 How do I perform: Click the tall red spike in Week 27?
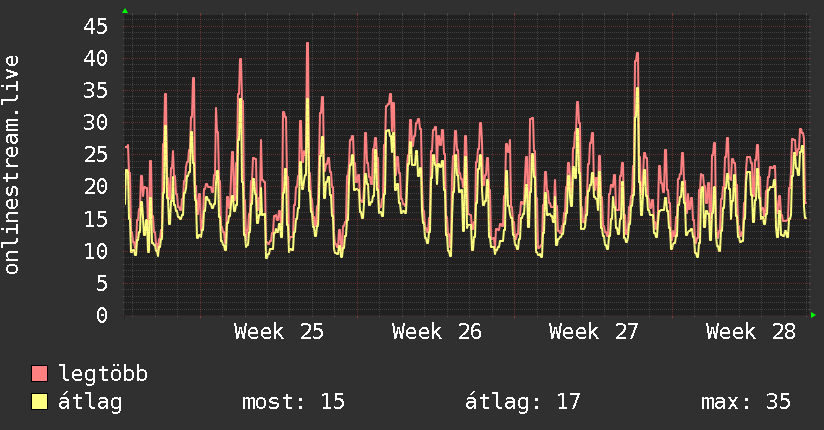[637, 55]
